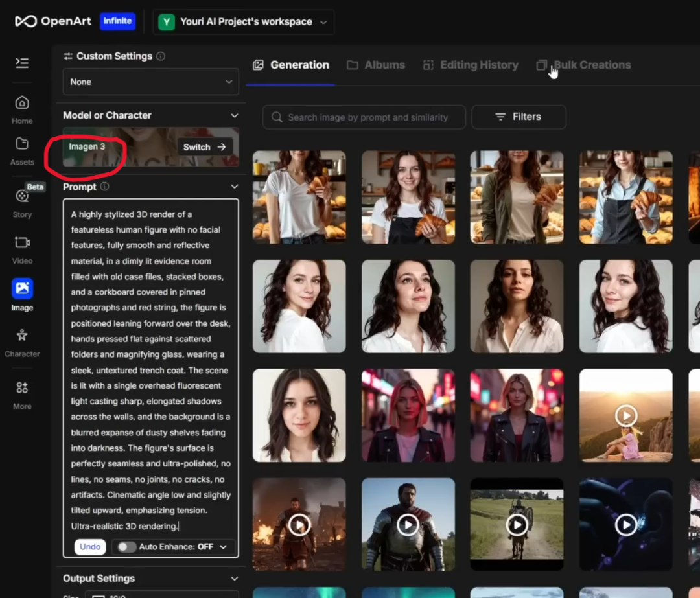The width and height of the screenshot is (700, 598).
Task: Open the Filters button
Action: click(x=519, y=117)
